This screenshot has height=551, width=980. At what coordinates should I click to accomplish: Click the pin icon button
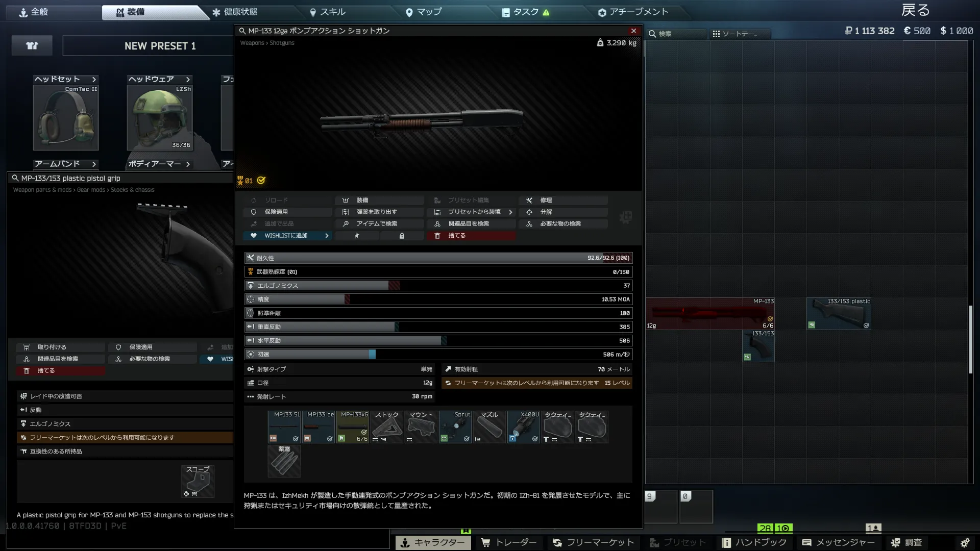pyautogui.click(x=357, y=236)
